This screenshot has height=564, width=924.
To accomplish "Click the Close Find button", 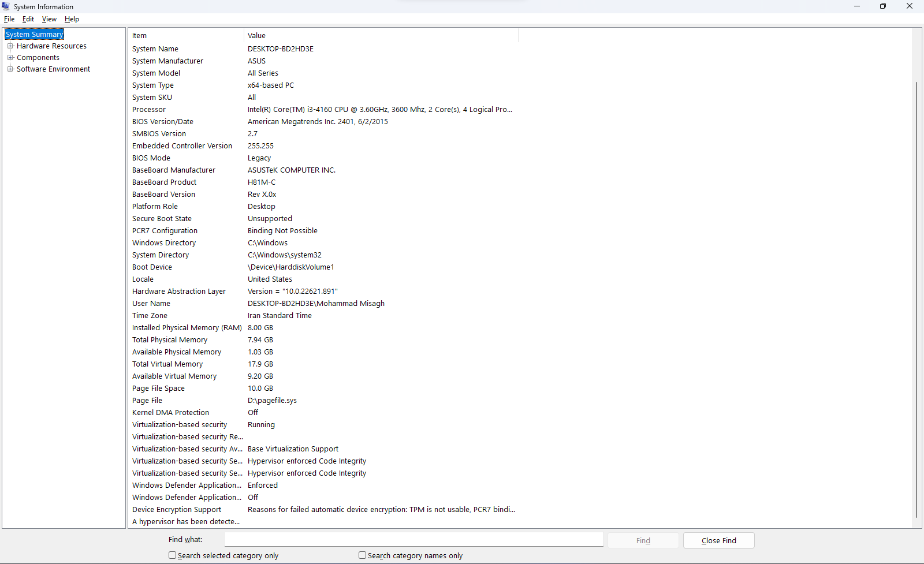I will coord(719,540).
